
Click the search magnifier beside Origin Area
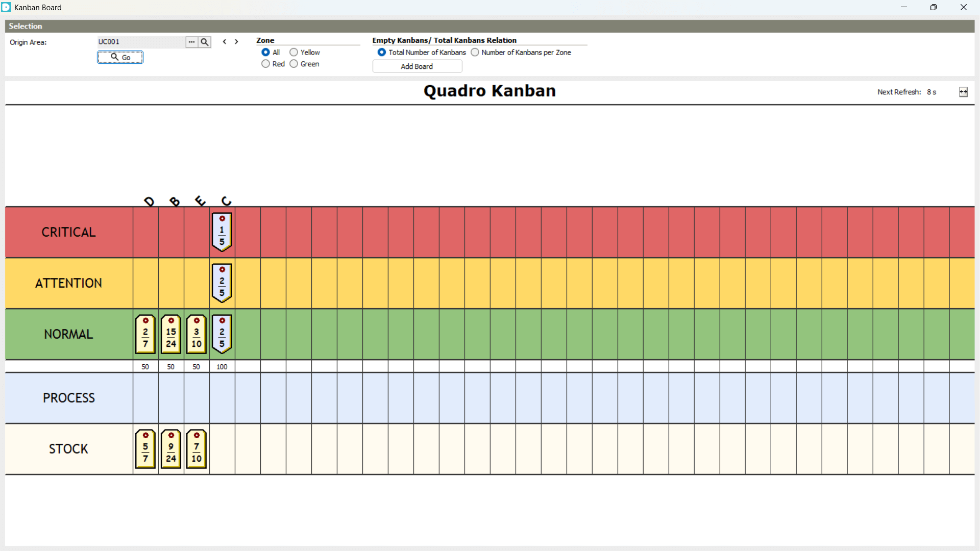[205, 42]
